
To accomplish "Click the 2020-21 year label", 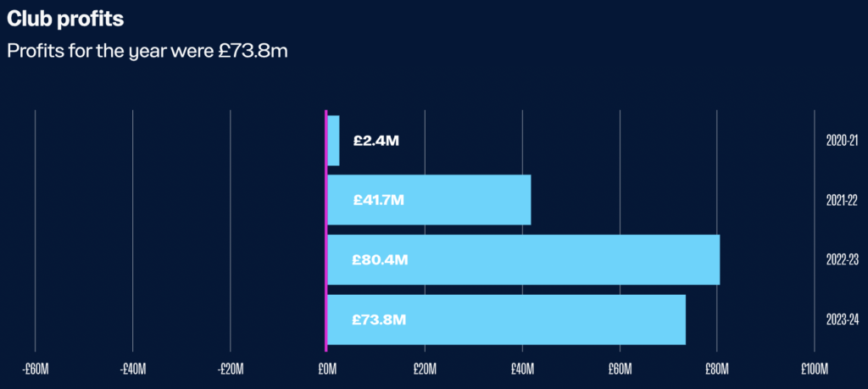I will 842,141.
